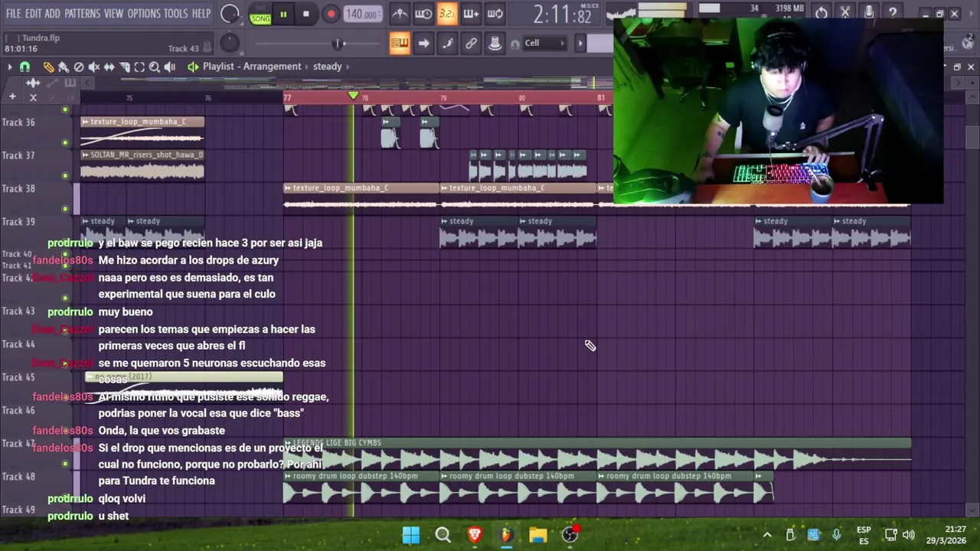980x551 pixels.
Task: Mute Track 36 with its green LED
Action: 65,142
